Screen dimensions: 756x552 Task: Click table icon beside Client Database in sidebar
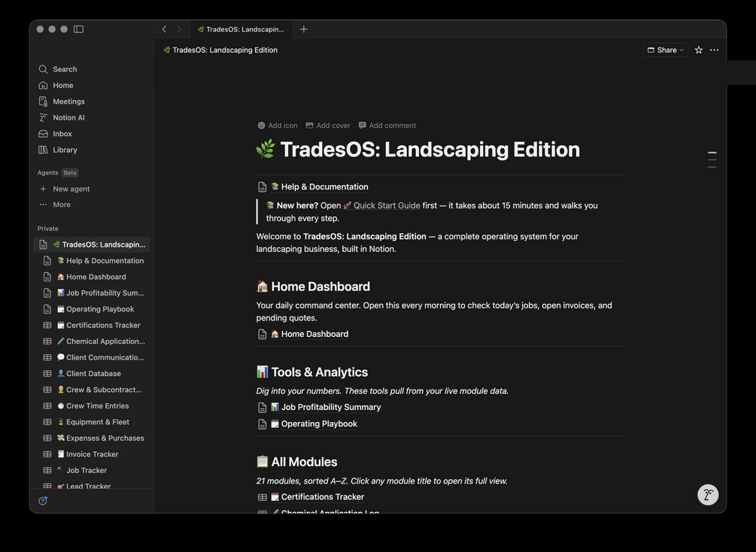47,374
